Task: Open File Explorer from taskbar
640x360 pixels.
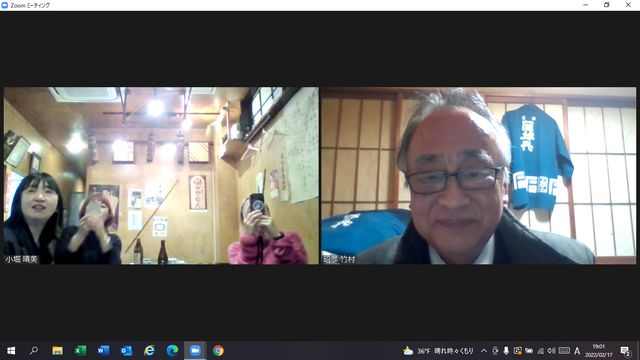Action: [x=57, y=351]
